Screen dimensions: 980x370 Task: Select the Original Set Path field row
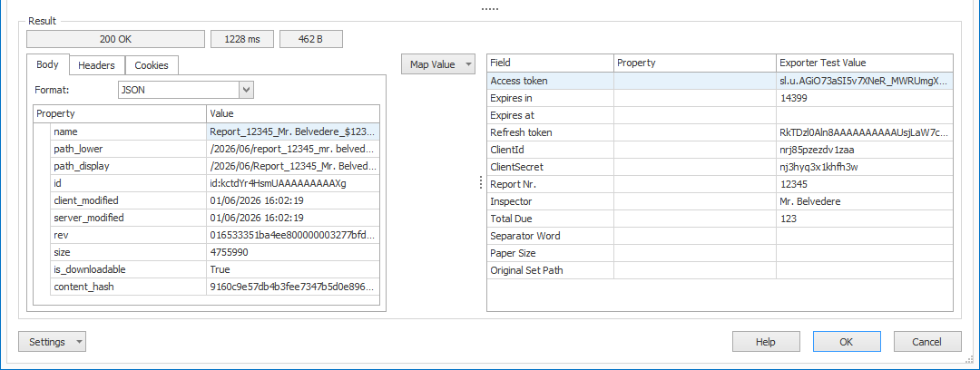[x=720, y=270]
